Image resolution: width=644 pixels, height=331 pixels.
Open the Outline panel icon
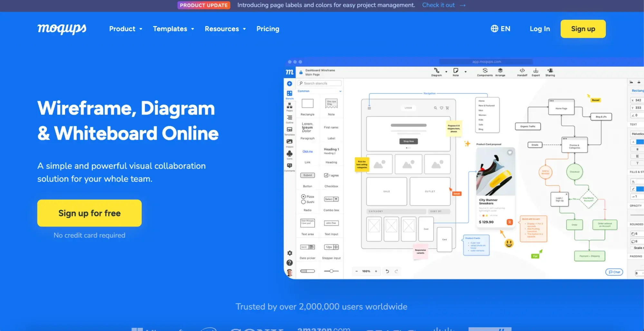(x=290, y=118)
